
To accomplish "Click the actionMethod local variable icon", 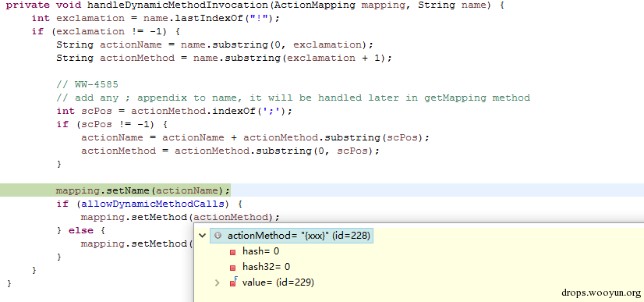I will pyautogui.click(x=218, y=236).
